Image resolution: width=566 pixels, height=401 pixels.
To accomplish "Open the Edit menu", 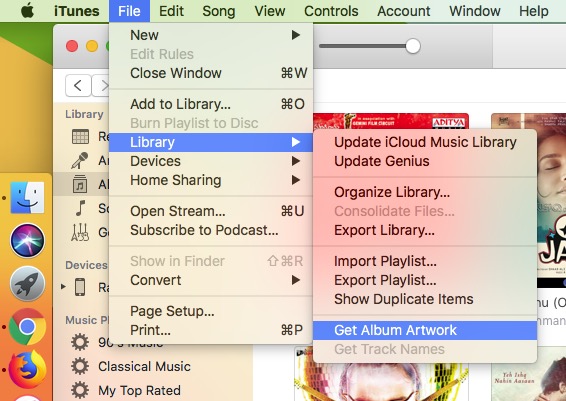I will (x=171, y=11).
